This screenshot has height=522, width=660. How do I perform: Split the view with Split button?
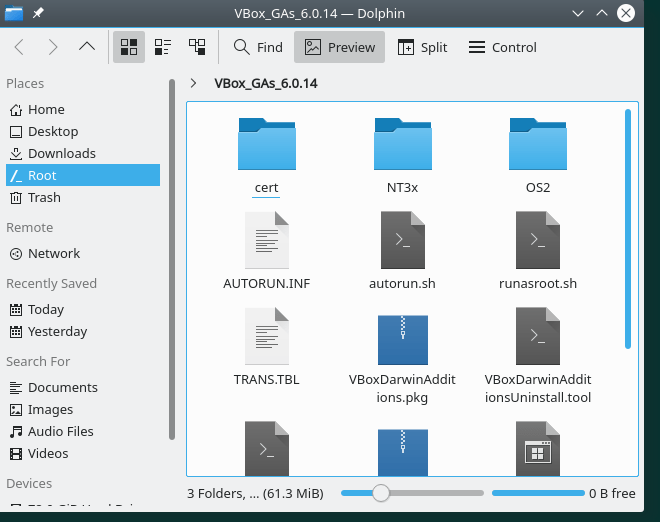422,47
